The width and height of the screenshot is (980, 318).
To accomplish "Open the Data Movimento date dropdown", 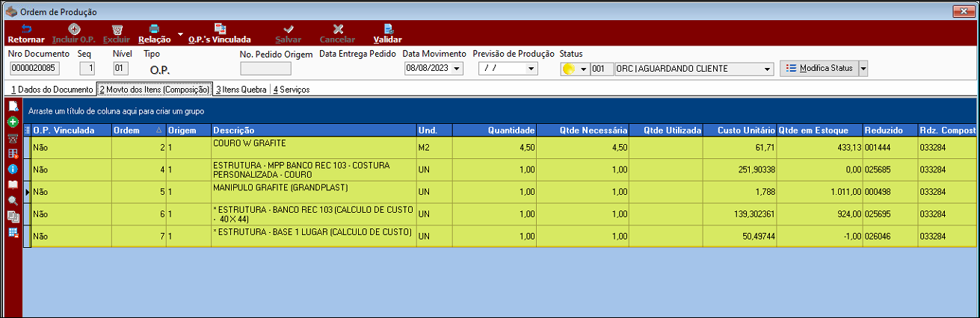I will pyautogui.click(x=457, y=69).
